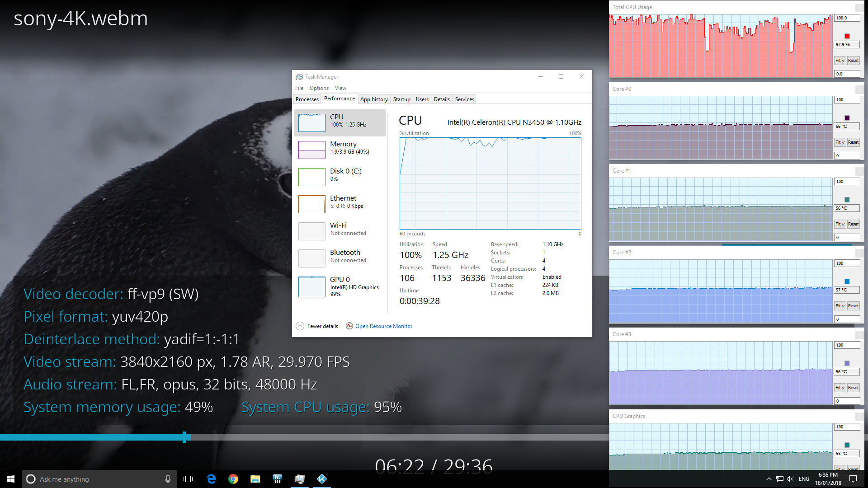Screen dimensions: 868x488
Task: Switch to the App history tab
Action: click(374, 99)
